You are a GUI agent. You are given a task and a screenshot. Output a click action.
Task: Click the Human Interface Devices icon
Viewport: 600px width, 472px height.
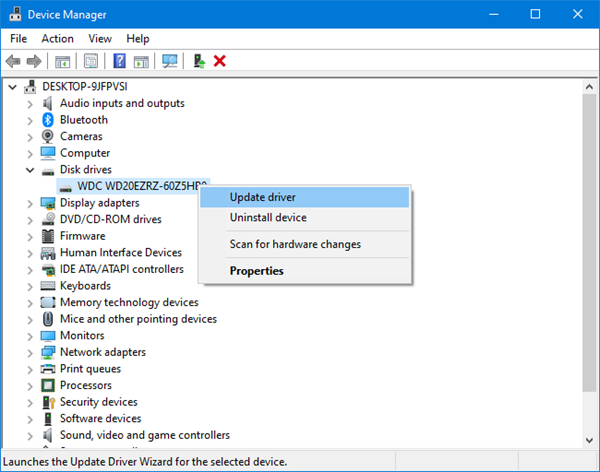tap(48, 253)
